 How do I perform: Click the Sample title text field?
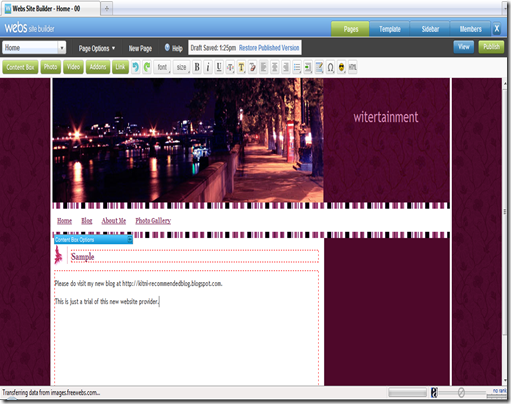[x=193, y=257]
